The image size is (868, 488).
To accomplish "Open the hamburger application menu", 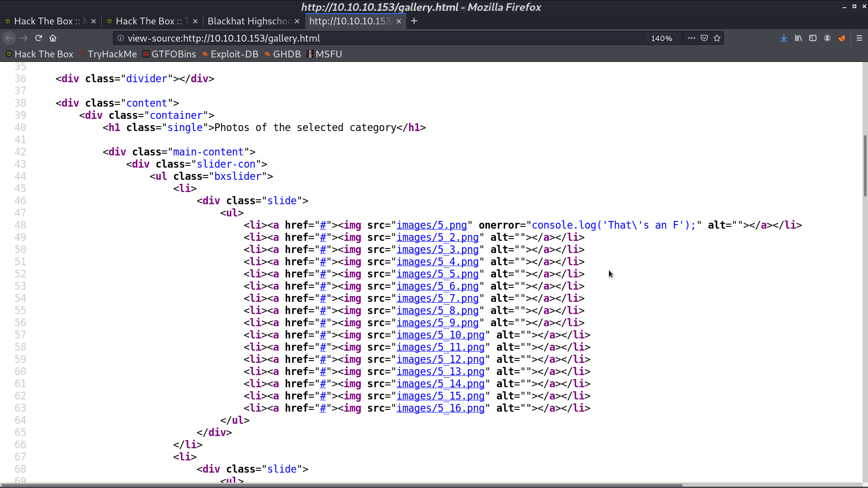I will pyautogui.click(x=859, y=38).
